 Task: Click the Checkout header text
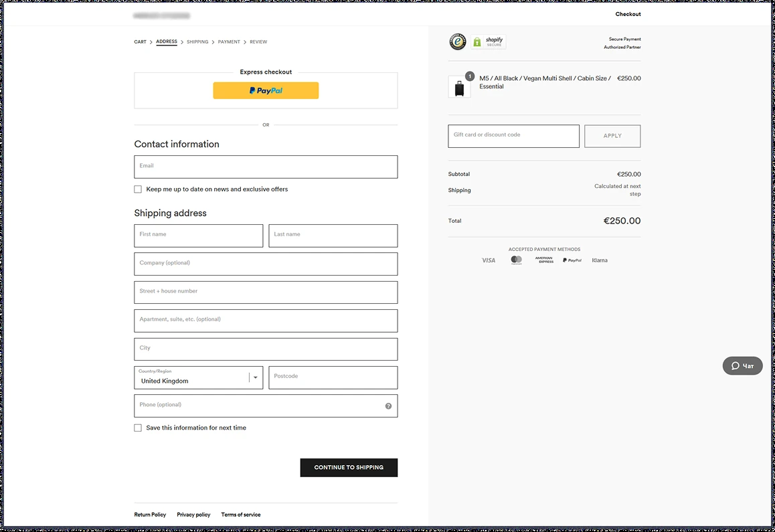(628, 14)
